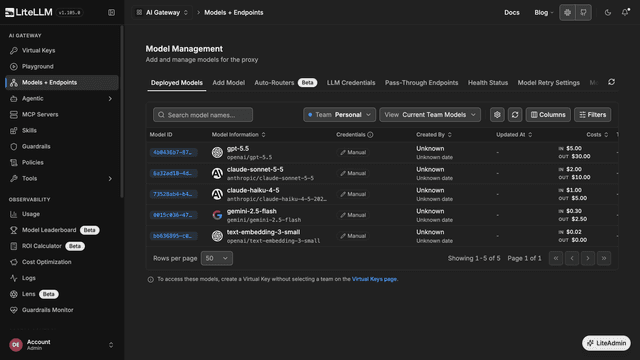Switch to Model Retry Settings tab
Viewport: 640px width, 360px height.
549,83
